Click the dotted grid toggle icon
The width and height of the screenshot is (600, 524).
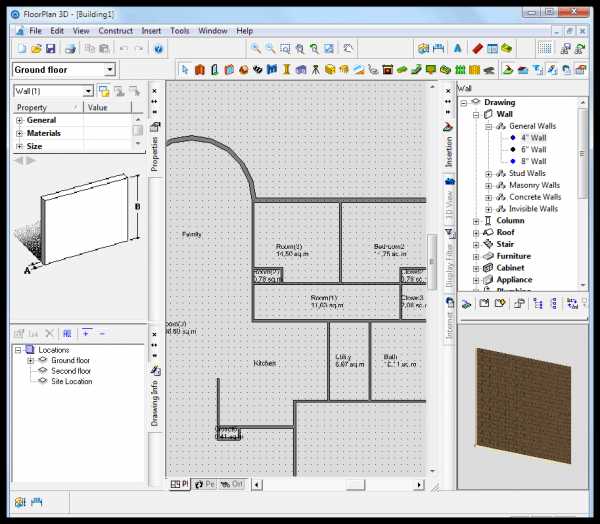[545, 48]
